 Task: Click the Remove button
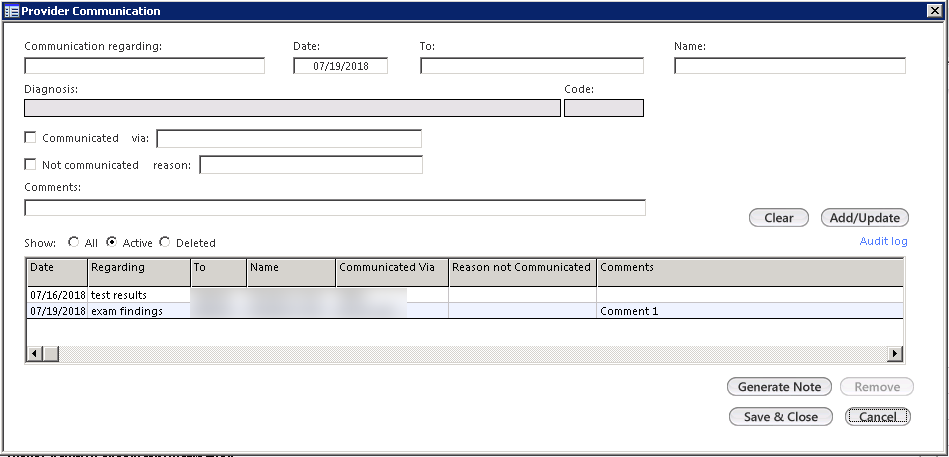point(877,387)
